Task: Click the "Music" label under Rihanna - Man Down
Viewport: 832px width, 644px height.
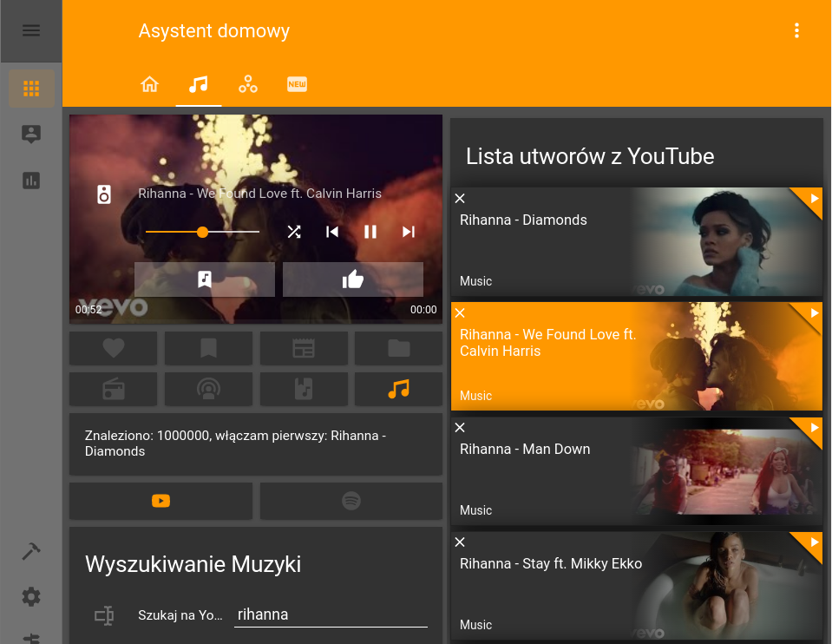Action: point(476,510)
